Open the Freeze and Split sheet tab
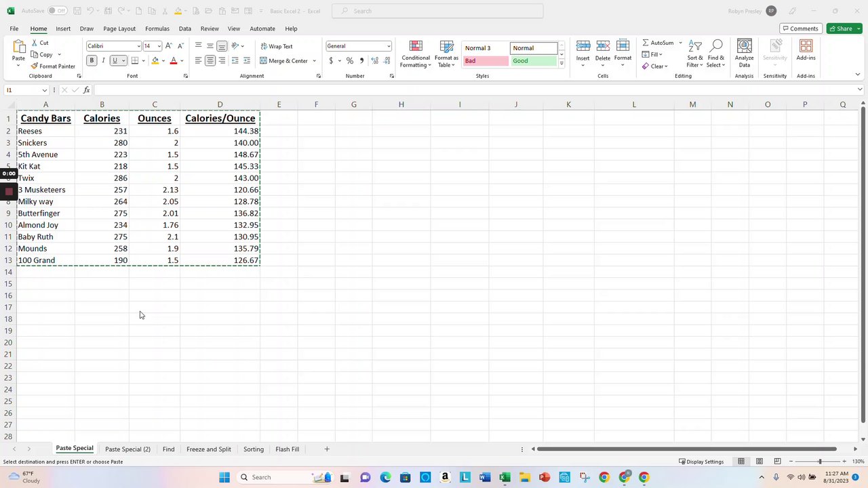 click(209, 449)
